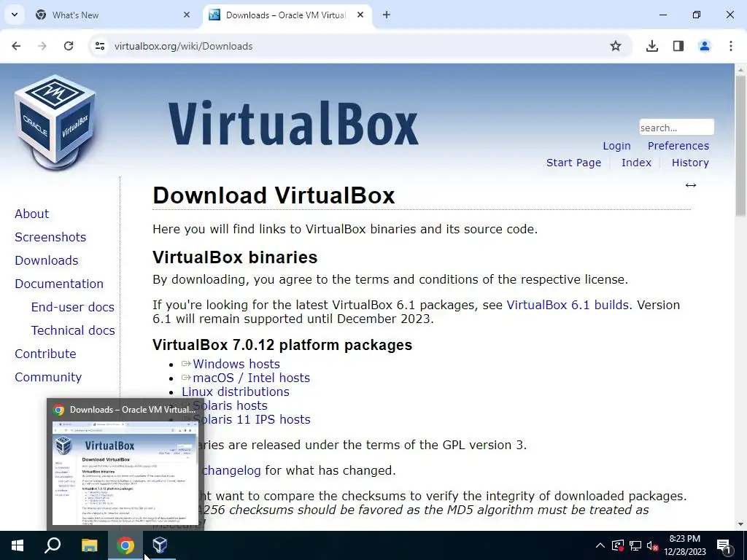This screenshot has height=560, width=747.
Task: Open About in the sidebar
Action: (31, 214)
